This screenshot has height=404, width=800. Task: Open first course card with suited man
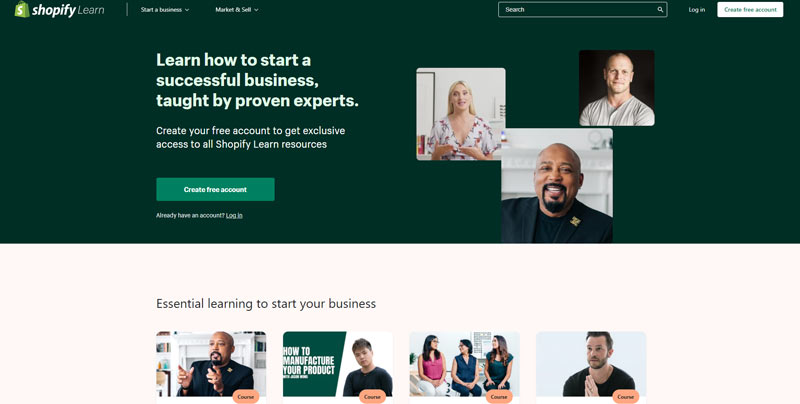coord(211,364)
